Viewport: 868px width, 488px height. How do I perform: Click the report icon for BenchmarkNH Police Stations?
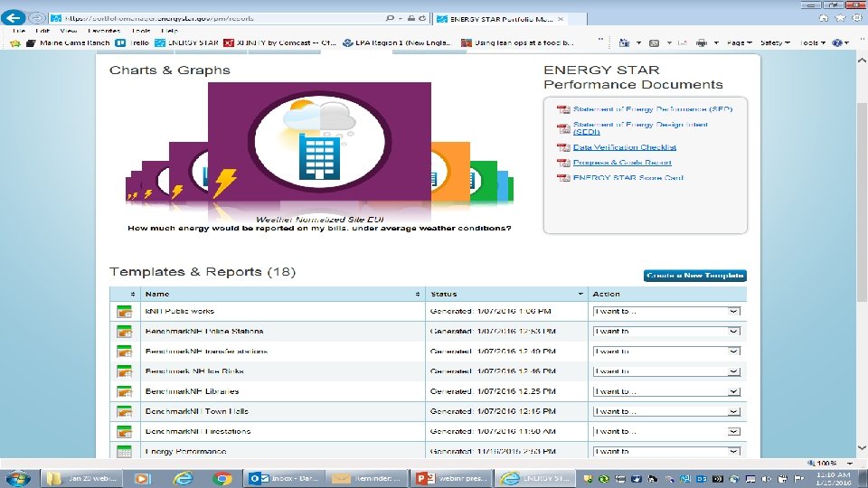point(125,332)
